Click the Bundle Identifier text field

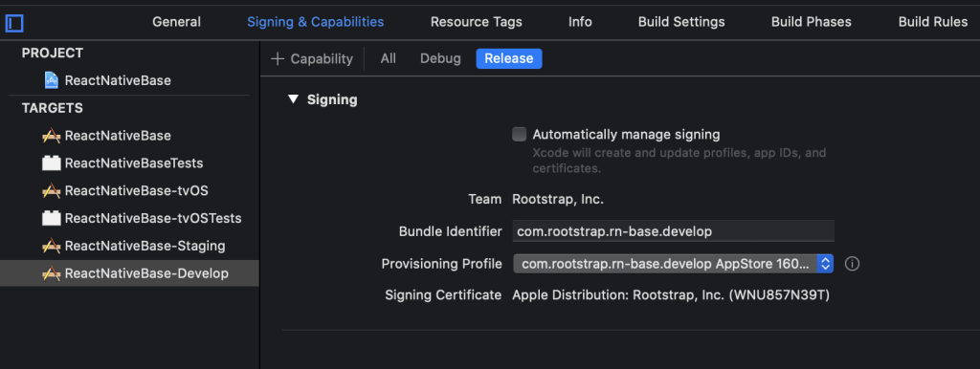tap(673, 231)
